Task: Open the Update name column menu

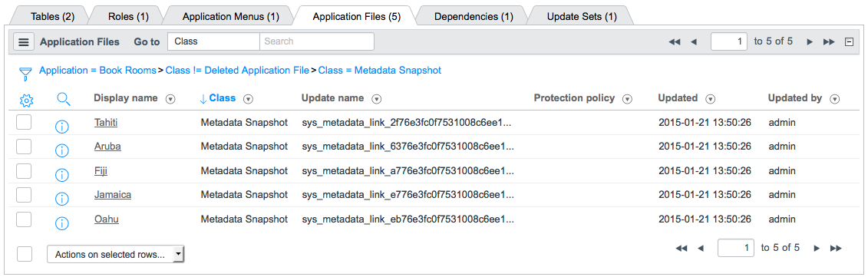Action: (376, 99)
